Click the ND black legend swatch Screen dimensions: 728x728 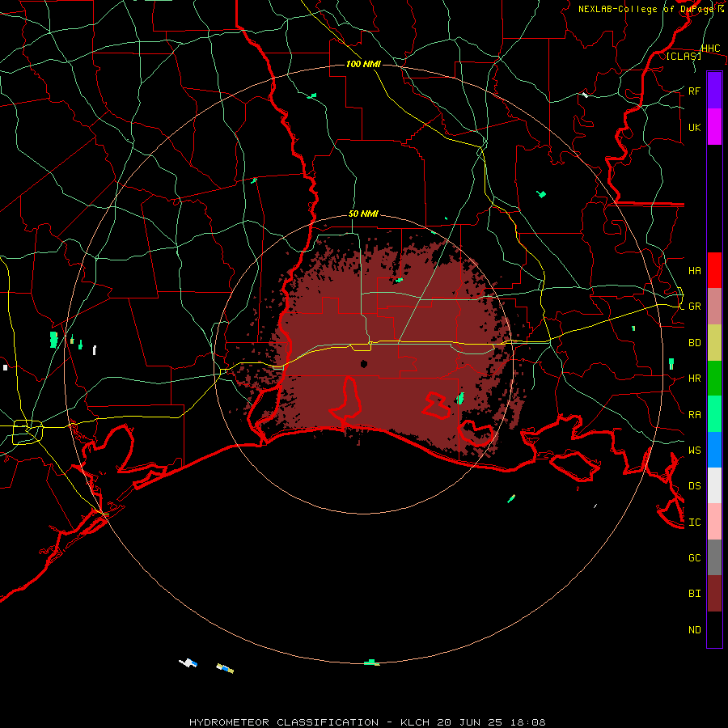pyautogui.click(x=714, y=629)
